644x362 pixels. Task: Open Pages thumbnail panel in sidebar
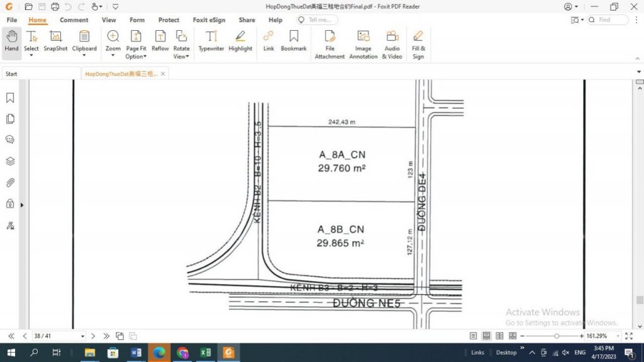[10, 119]
